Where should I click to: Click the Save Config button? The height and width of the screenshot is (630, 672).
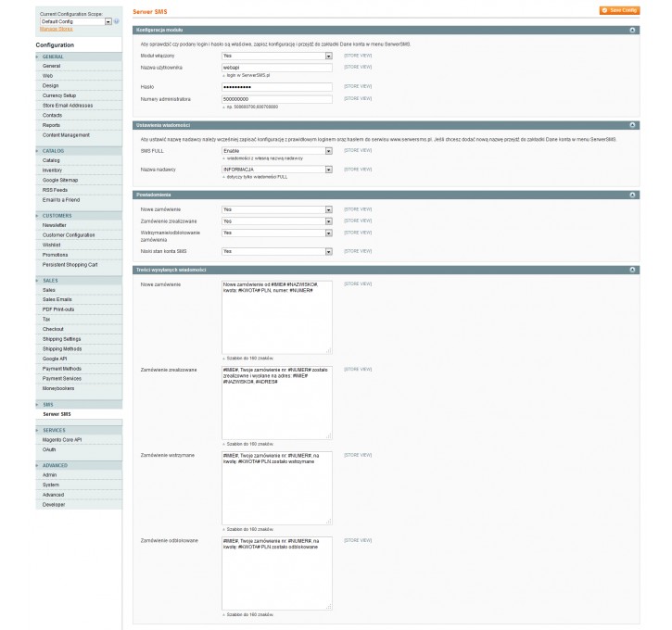[x=619, y=10]
